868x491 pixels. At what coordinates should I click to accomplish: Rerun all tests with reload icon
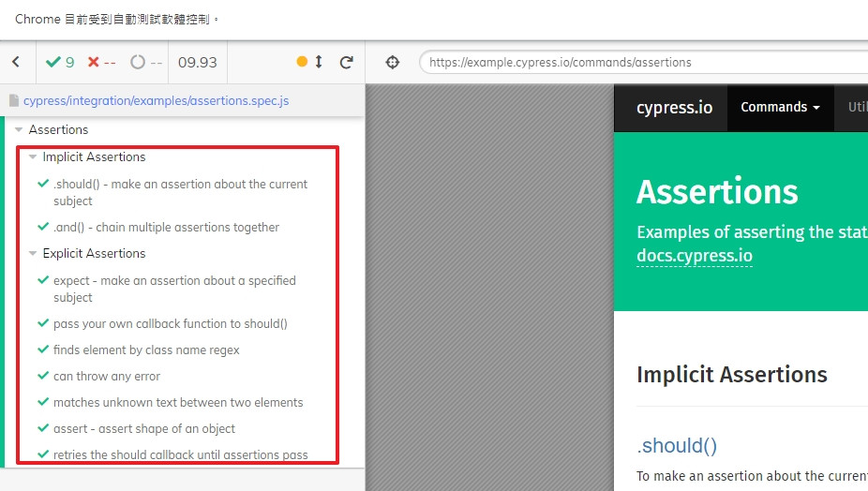point(347,62)
